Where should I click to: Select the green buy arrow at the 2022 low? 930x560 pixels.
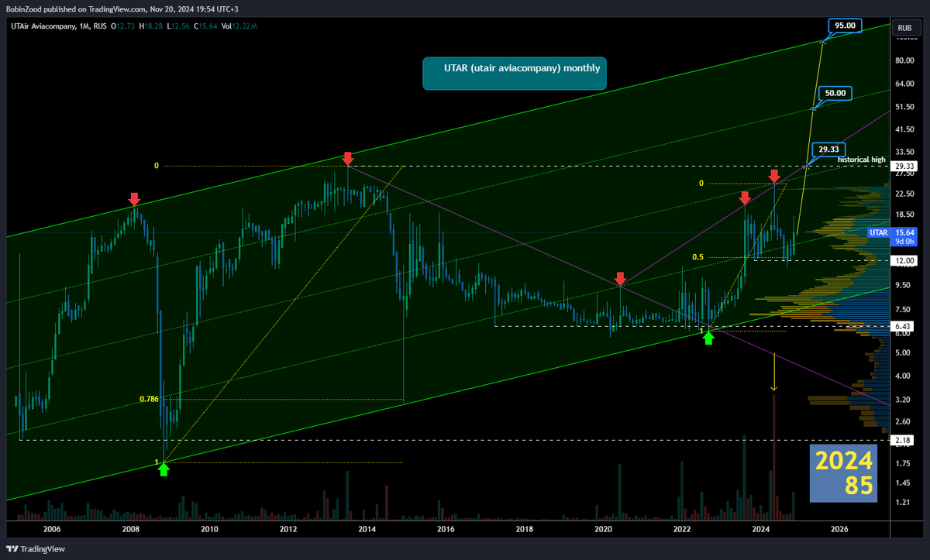tap(708, 336)
